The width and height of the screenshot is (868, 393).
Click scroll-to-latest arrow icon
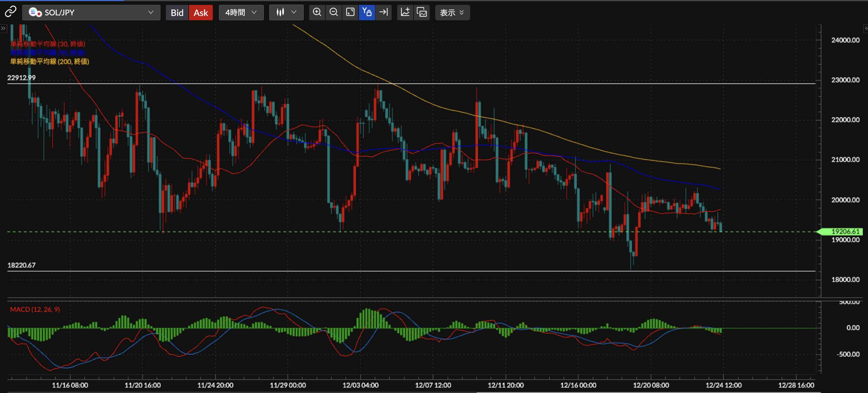(383, 13)
